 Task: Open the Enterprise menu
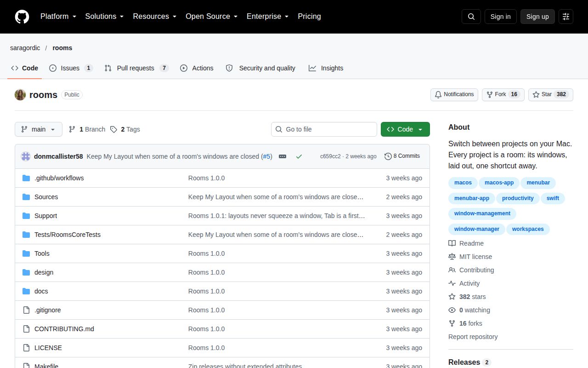coord(268,17)
